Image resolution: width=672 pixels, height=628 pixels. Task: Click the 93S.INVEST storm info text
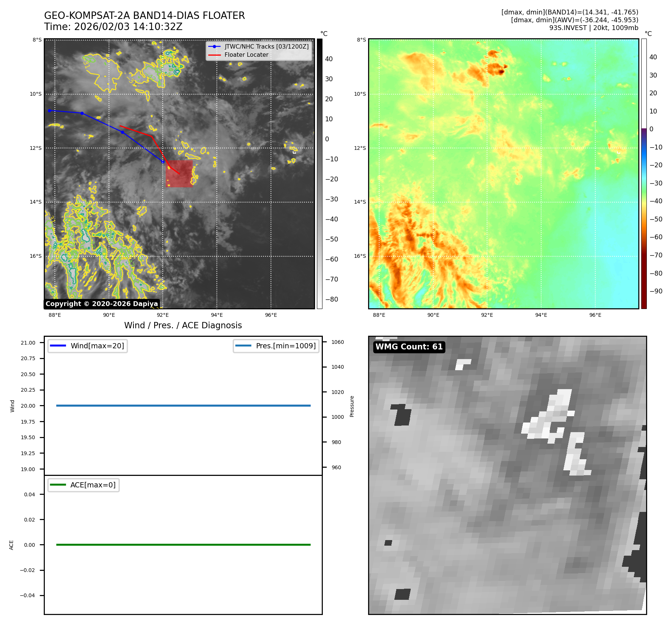[x=593, y=28]
